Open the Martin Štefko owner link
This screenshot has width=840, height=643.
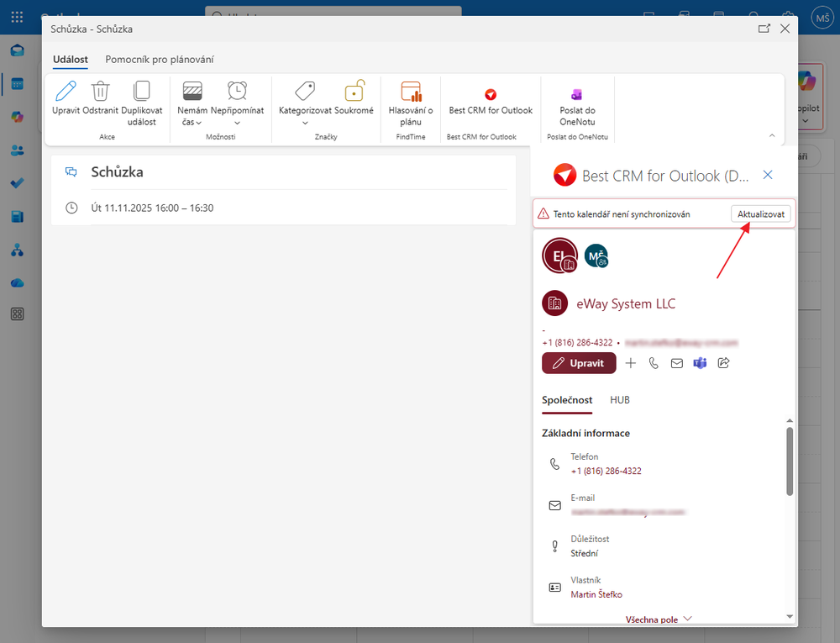pos(596,595)
